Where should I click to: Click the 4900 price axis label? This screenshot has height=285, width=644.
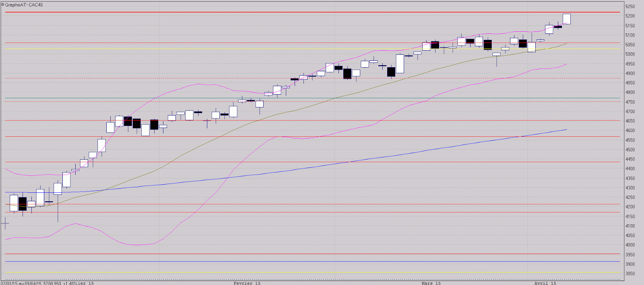[x=630, y=73]
